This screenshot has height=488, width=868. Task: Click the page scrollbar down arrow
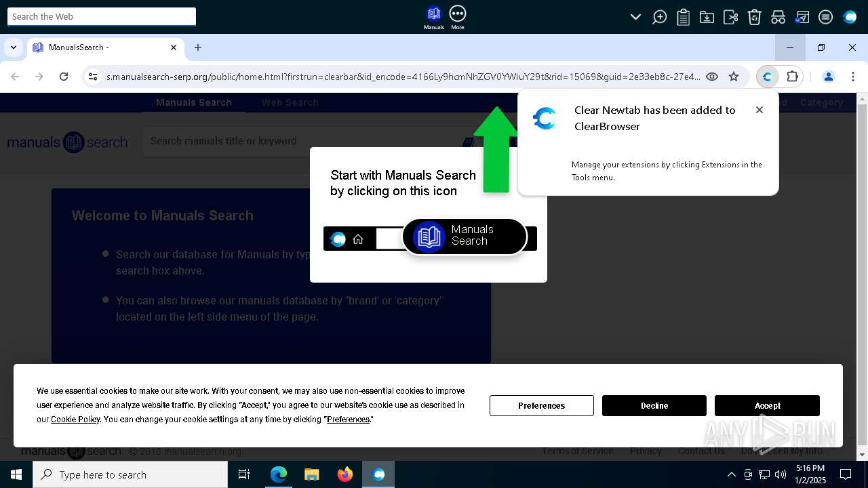862,454
